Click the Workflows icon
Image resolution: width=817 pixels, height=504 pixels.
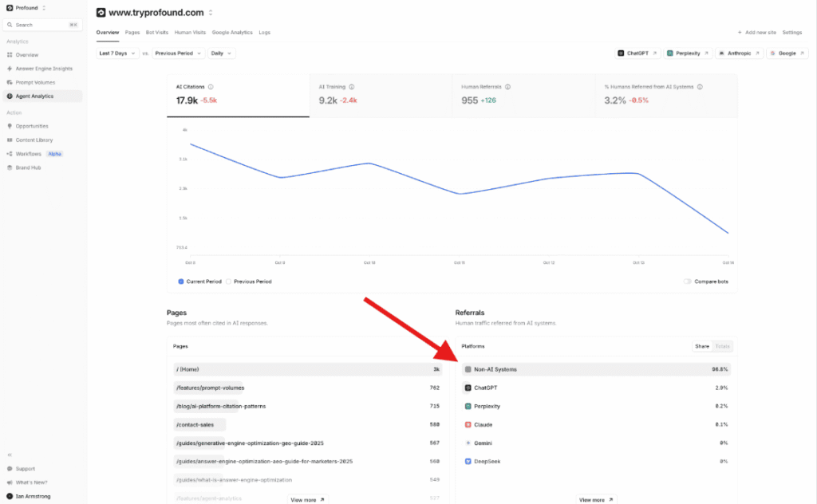(10, 154)
